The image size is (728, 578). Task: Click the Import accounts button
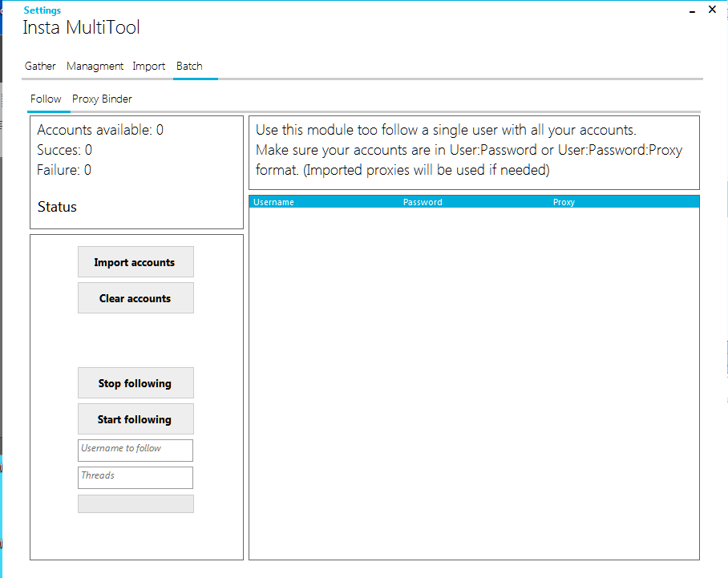coord(135,262)
